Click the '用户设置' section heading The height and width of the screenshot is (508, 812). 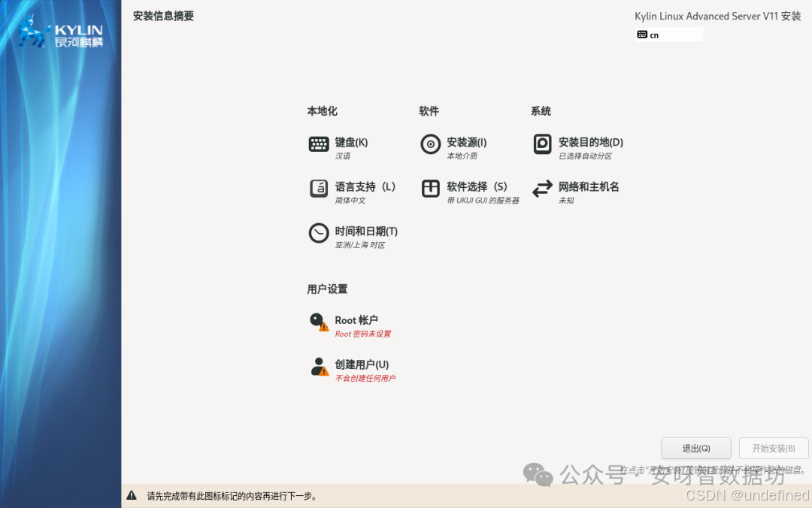pyautogui.click(x=327, y=289)
